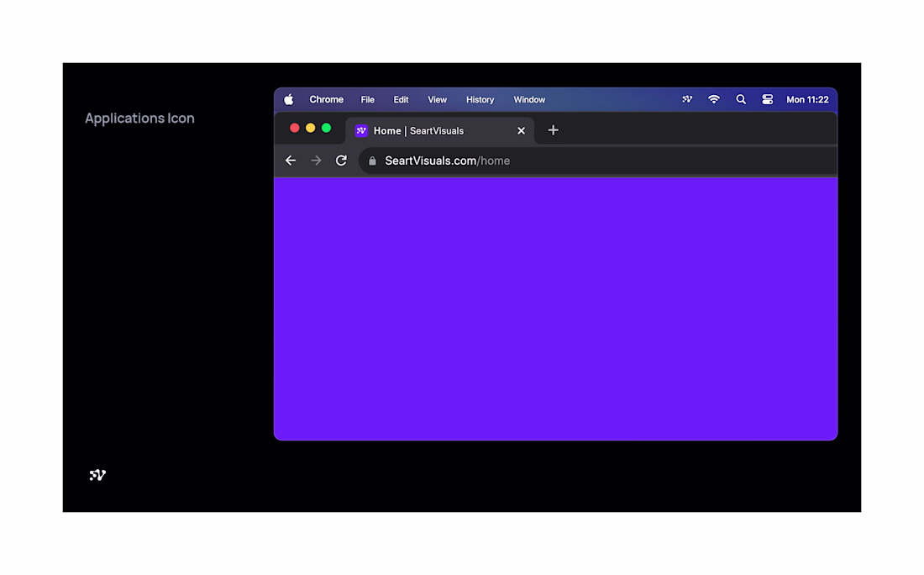This screenshot has height=575, width=924.
Task: Go back to the previous page
Action: [291, 161]
